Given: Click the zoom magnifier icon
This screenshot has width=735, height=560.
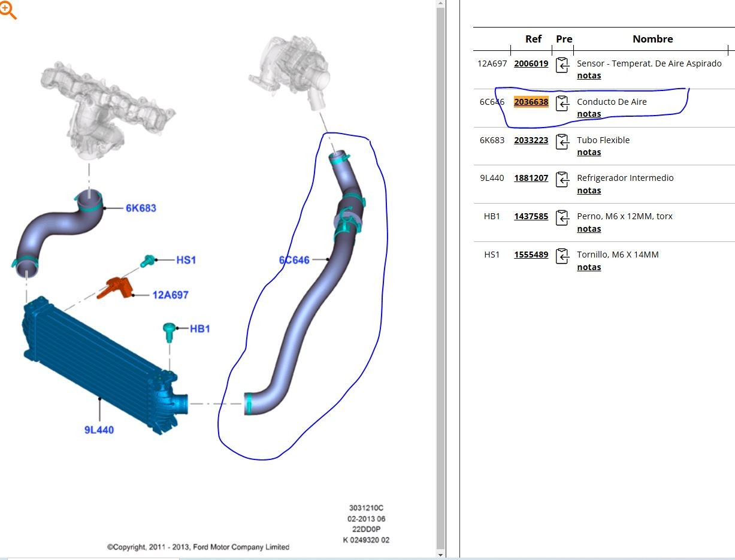Looking at the screenshot, I should coord(8,10).
